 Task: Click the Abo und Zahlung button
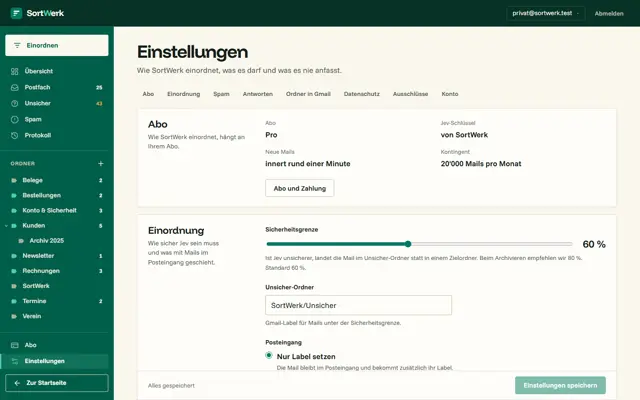click(x=300, y=188)
